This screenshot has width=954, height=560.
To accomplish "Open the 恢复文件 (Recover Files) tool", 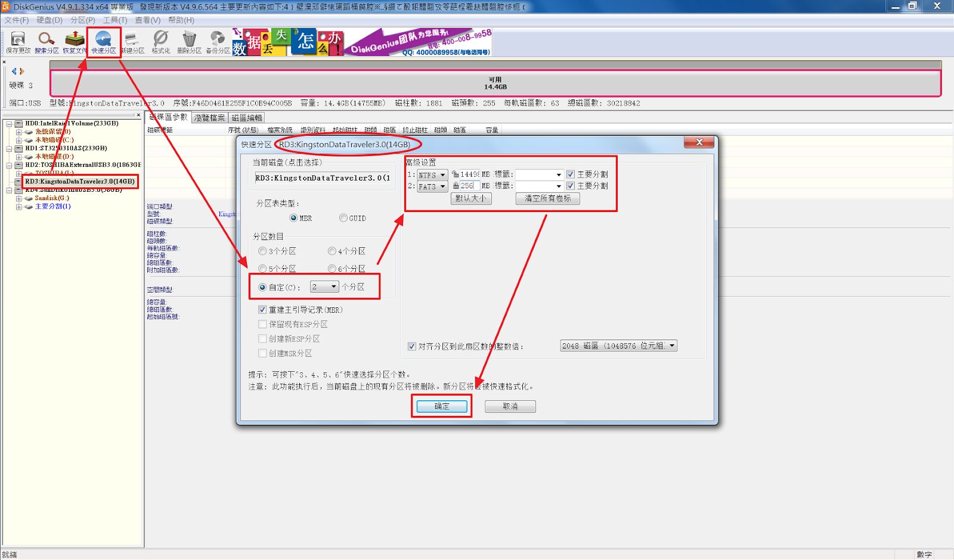I will click(75, 42).
